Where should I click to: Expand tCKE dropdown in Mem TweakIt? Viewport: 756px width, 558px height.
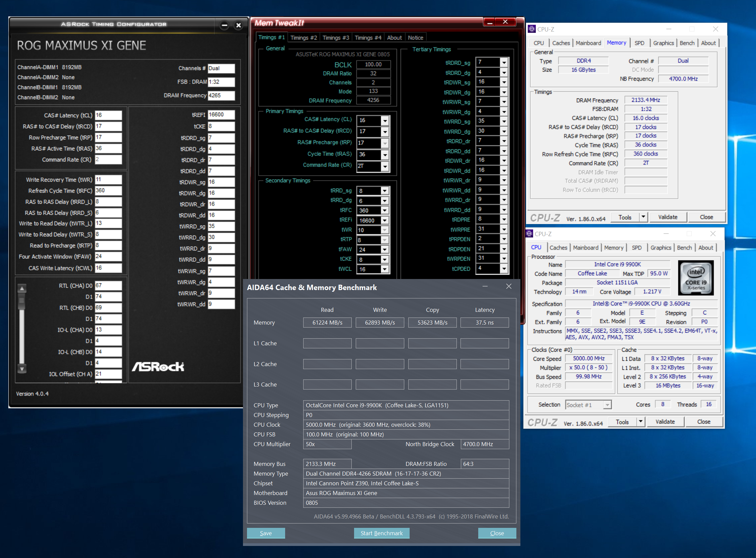pyautogui.click(x=385, y=260)
